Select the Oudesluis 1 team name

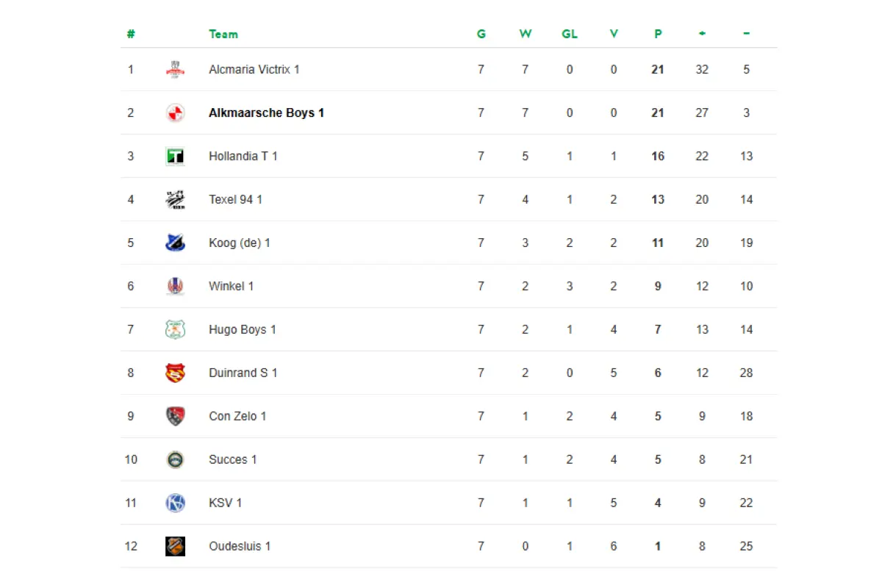coord(240,547)
